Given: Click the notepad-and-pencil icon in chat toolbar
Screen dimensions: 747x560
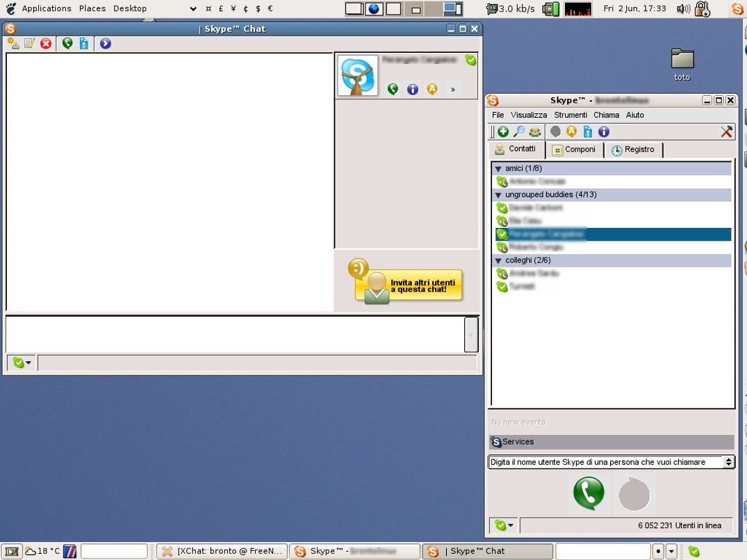Looking at the screenshot, I should pyautogui.click(x=30, y=44).
